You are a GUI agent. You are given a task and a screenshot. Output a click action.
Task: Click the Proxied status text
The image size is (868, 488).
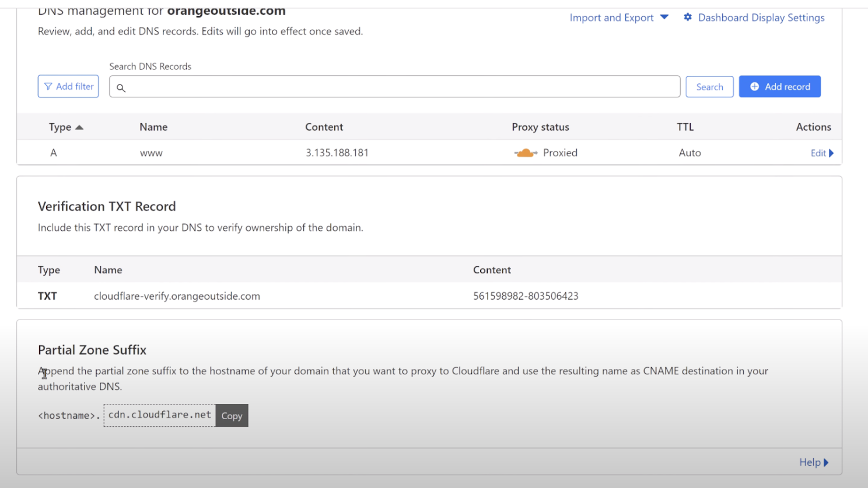point(560,153)
